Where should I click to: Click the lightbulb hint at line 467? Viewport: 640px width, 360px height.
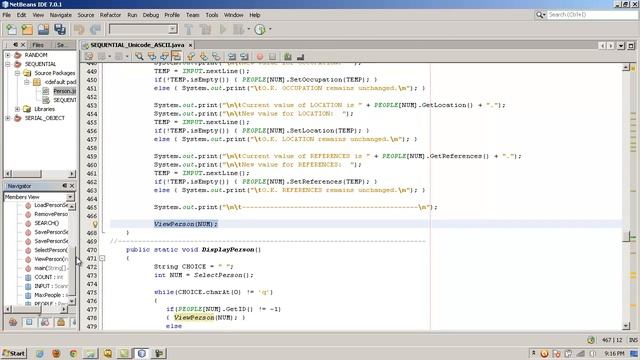pyautogui.click(x=95, y=224)
